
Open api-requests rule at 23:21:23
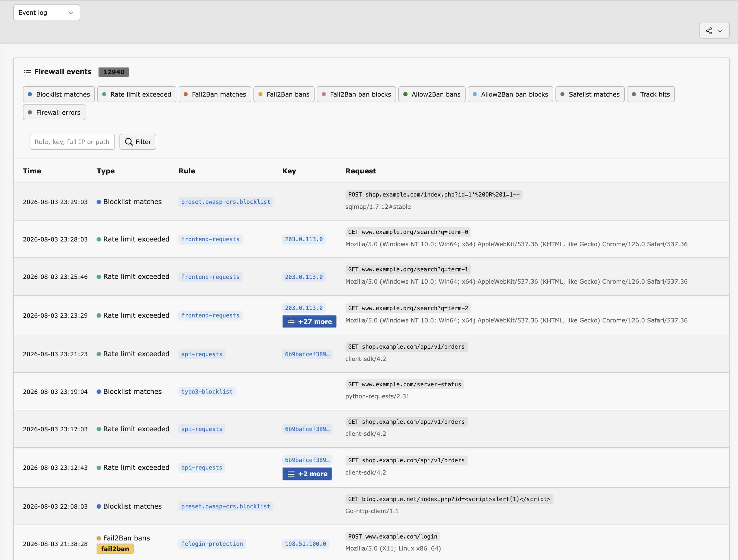click(x=202, y=354)
